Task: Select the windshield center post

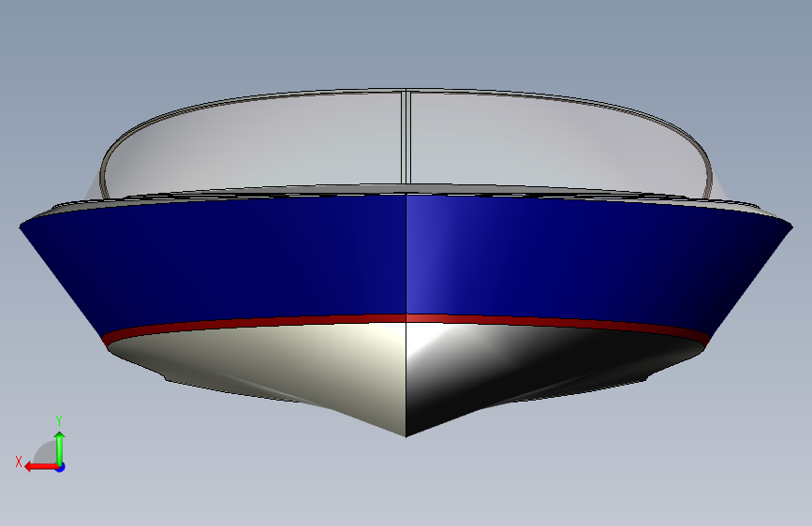Action: coord(406,137)
